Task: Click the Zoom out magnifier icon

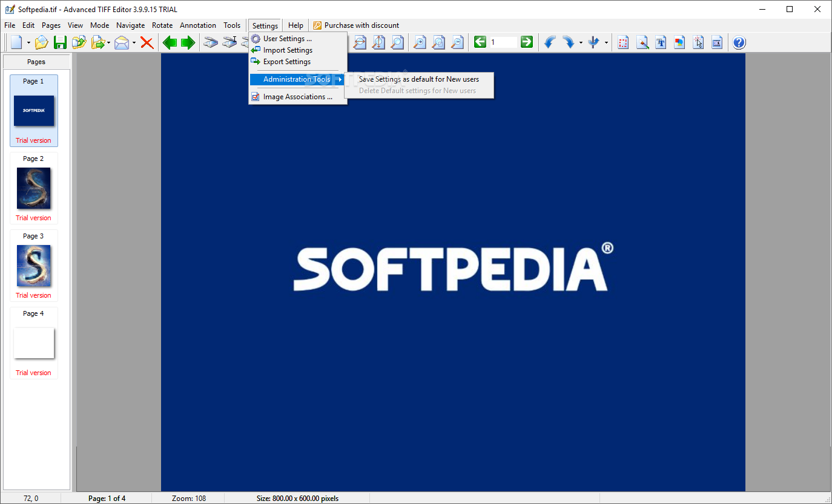Action: click(x=457, y=42)
